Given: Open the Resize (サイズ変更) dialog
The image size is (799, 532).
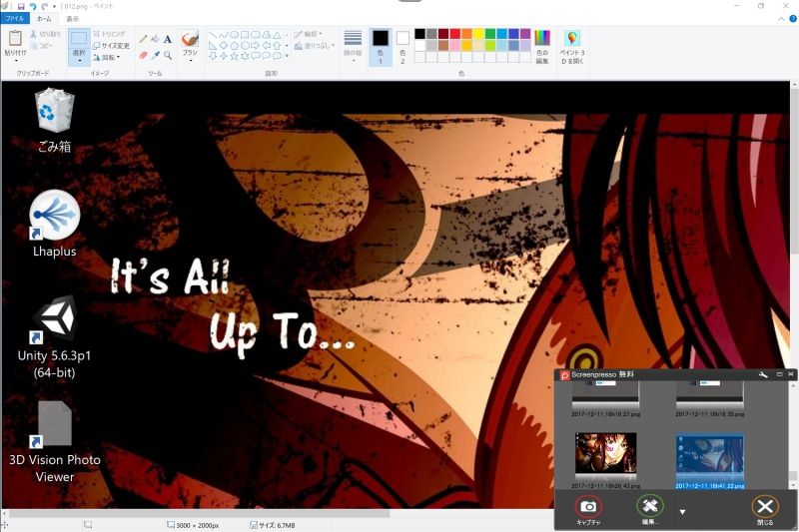Looking at the screenshot, I should pos(111,45).
